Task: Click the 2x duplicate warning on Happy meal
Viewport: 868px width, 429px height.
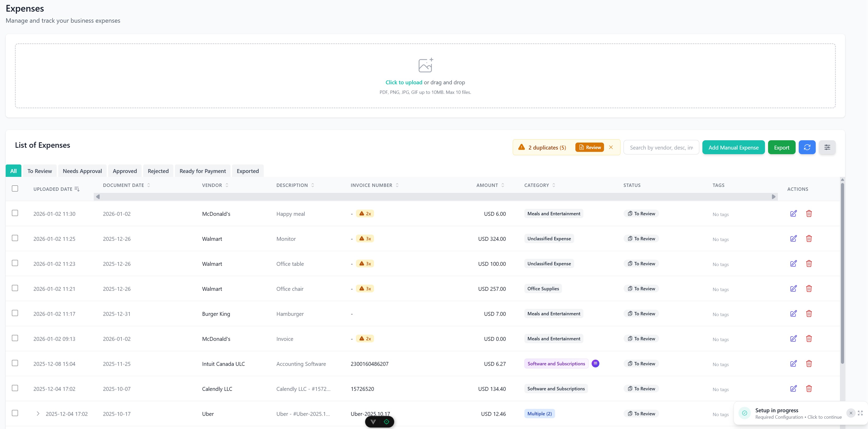Action: coord(365,213)
